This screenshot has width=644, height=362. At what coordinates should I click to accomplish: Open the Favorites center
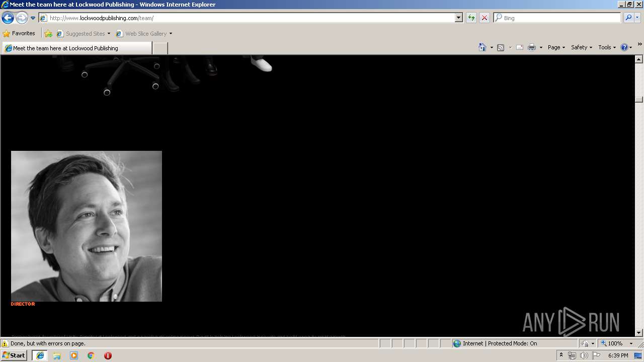19,34
